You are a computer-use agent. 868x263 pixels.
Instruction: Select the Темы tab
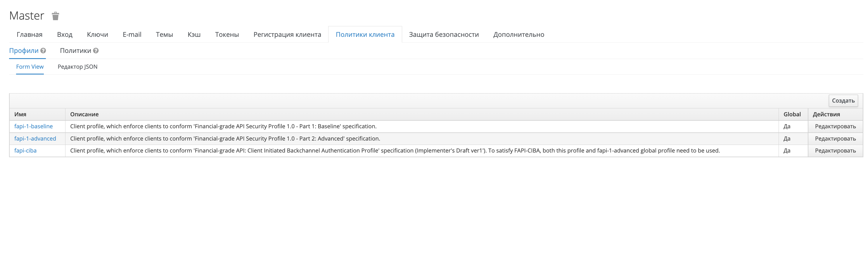click(x=164, y=34)
